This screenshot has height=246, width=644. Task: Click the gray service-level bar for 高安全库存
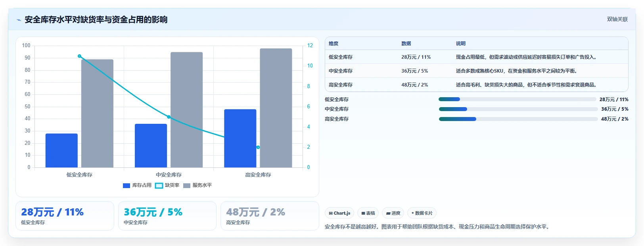(276, 108)
